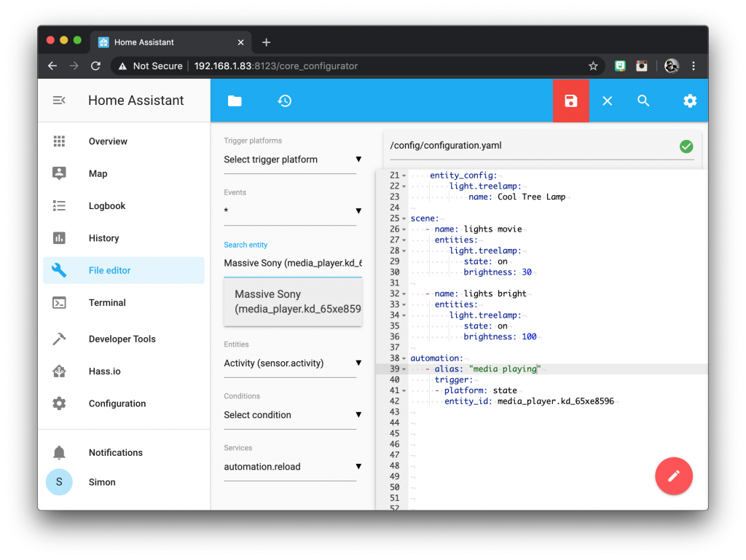Collapse code fold at line 21 entity_config
746x560 pixels.
tap(404, 176)
